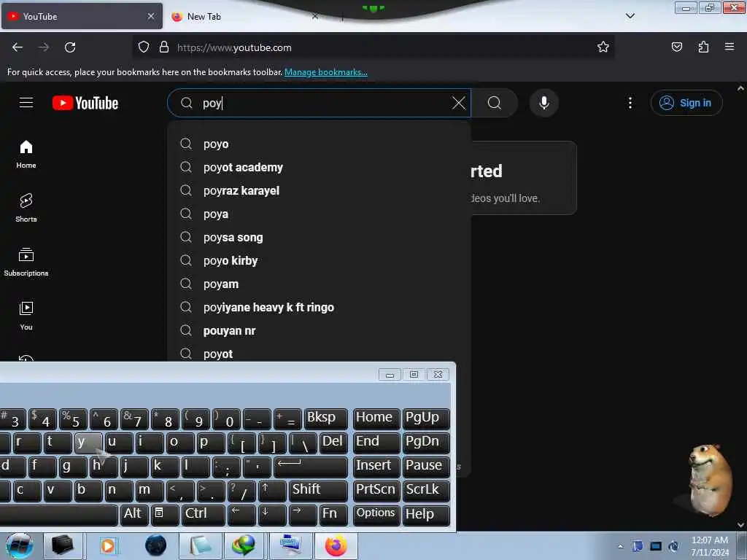
Task: Tap menu key beside Alt
Action: click(x=165, y=515)
